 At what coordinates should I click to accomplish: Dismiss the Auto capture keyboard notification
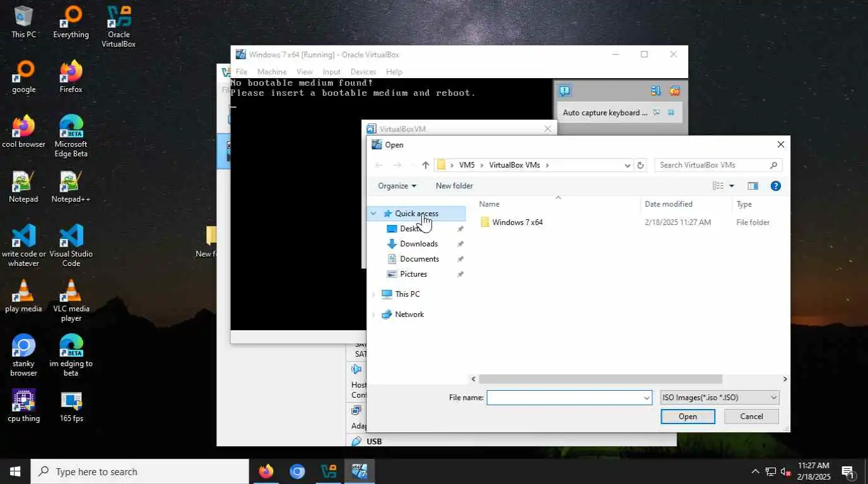point(671,112)
